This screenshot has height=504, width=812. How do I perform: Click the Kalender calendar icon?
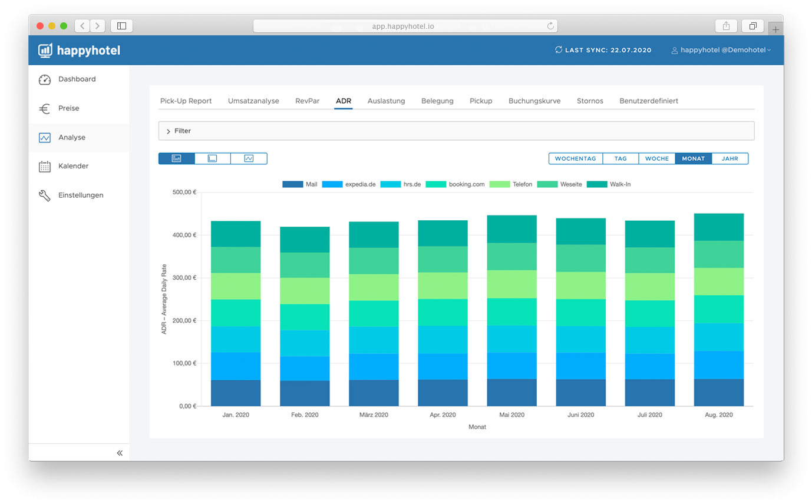(x=45, y=167)
